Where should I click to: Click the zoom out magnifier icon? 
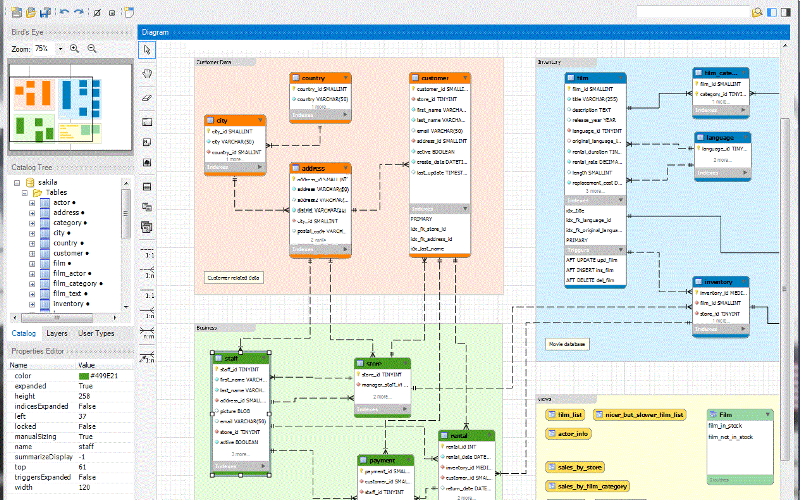pyautogui.click(x=92, y=48)
